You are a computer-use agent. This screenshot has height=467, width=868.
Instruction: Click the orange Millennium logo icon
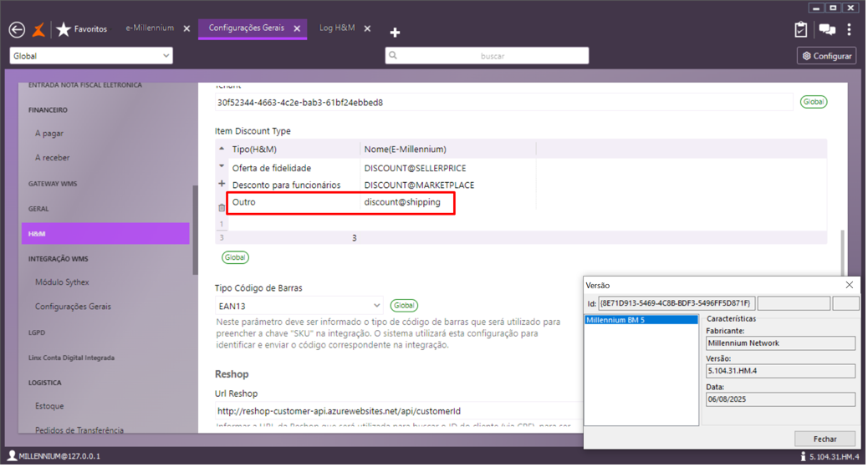point(38,30)
